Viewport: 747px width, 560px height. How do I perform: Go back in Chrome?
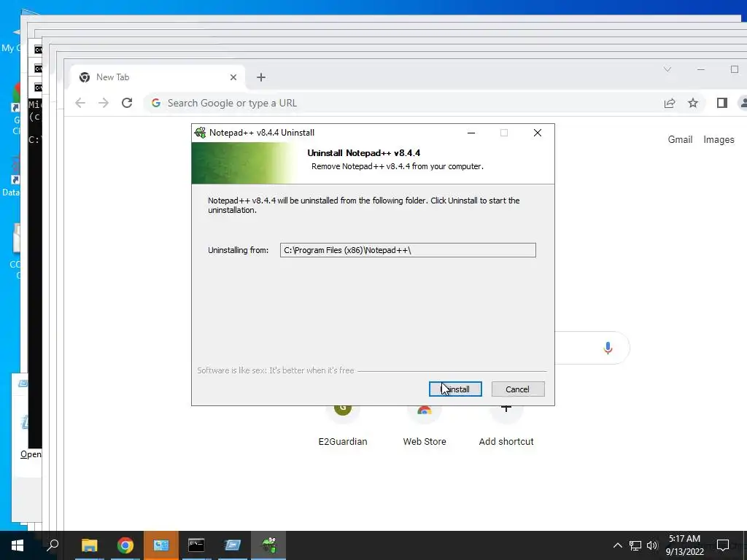[80, 103]
